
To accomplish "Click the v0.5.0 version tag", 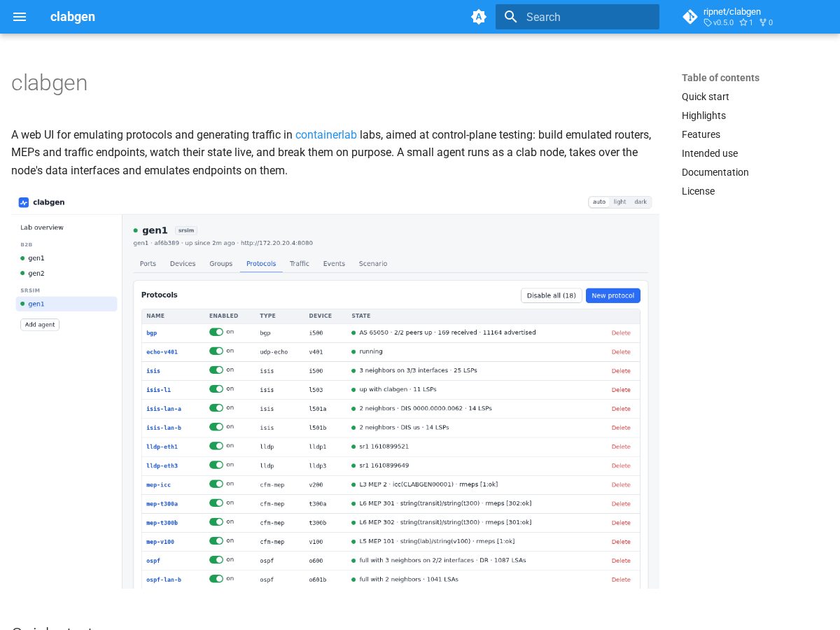I will (719, 22).
